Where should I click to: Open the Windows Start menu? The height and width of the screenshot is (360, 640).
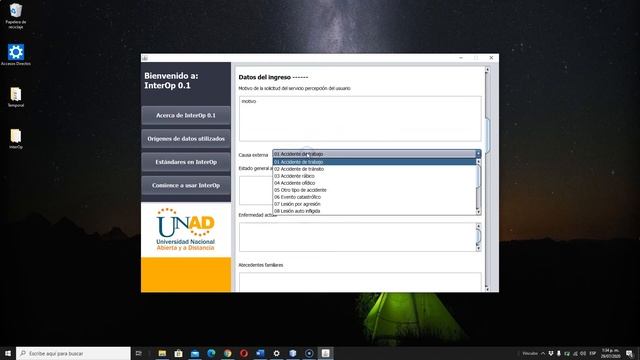[7, 353]
